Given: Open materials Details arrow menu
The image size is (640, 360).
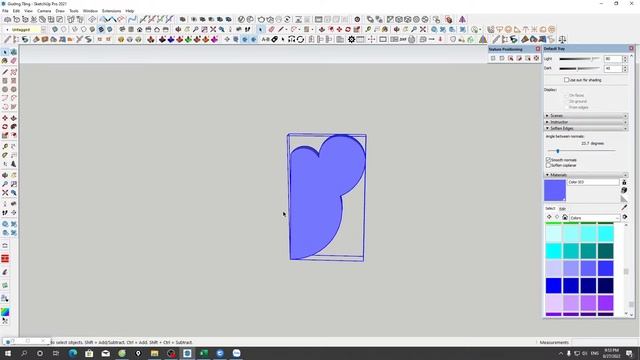Looking at the screenshot, I should 624,218.
